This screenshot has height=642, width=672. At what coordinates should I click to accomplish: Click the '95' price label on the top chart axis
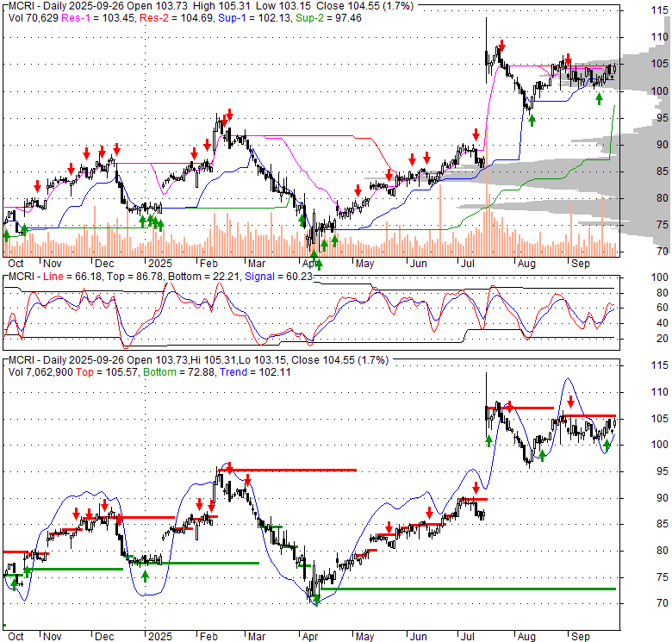pyautogui.click(x=663, y=118)
